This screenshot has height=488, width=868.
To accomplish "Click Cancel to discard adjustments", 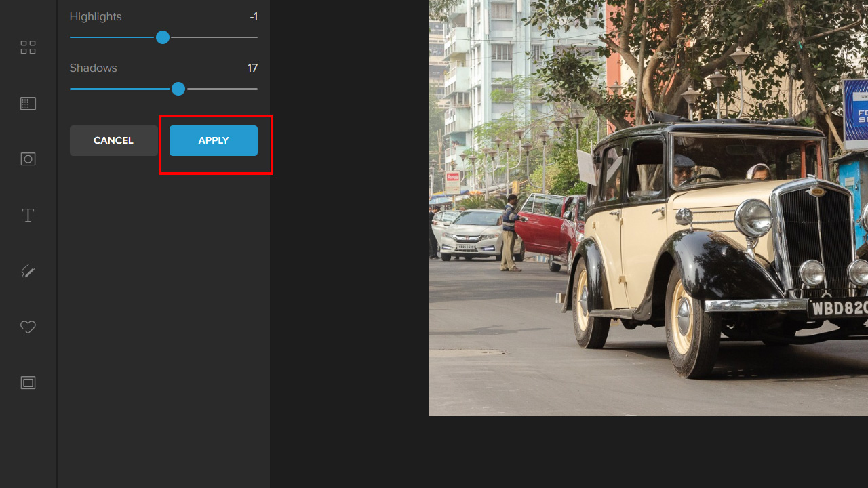I will [113, 140].
